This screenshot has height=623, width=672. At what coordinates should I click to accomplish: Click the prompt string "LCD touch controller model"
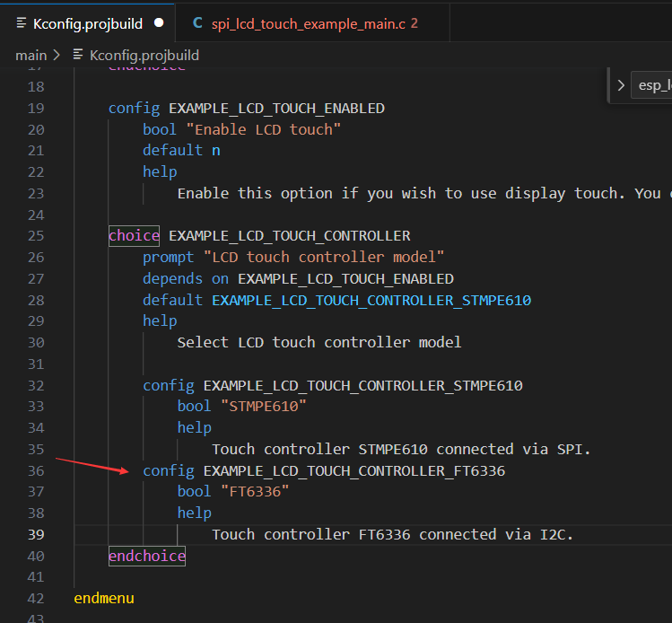point(324,258)
